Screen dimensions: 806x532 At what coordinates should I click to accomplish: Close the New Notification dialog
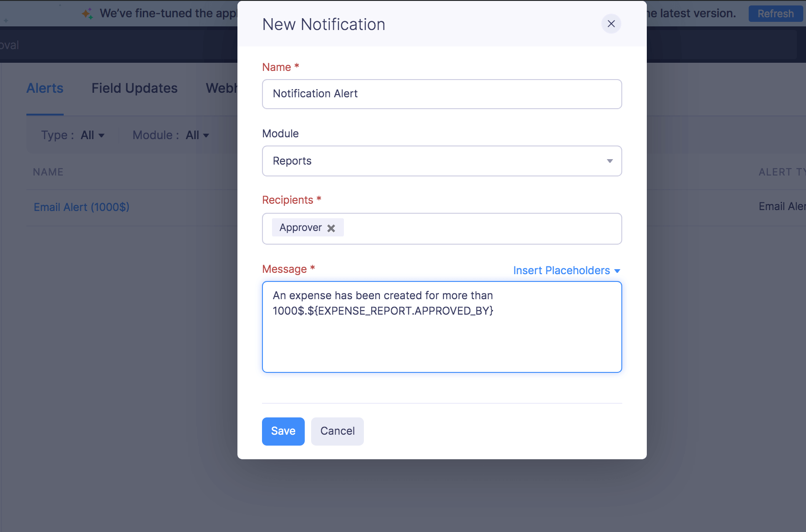pyautogui.click(x=611, y=24)
